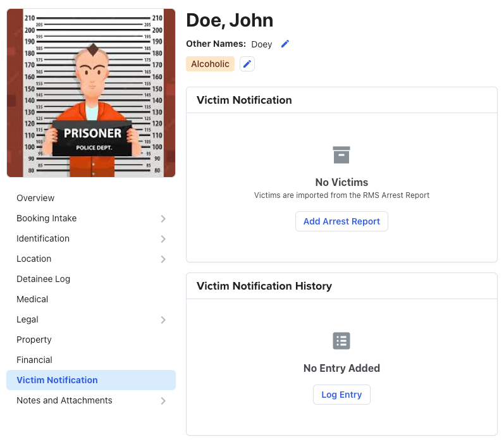Open the Medical section
Screen dimensions: 504x442
pos(91,299)
